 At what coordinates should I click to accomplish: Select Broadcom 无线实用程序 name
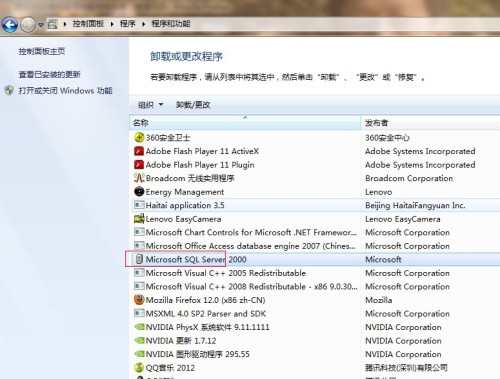pyautogui.click(x=190, y=178)
